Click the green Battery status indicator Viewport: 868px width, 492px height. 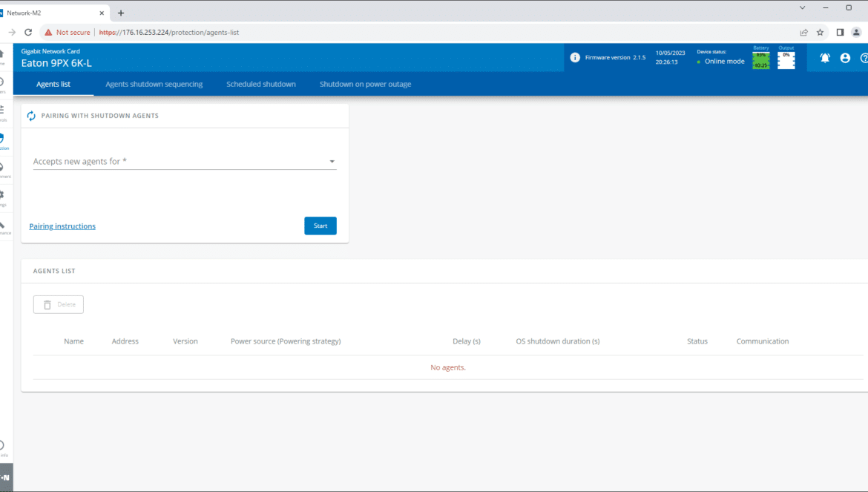[761, 60]
